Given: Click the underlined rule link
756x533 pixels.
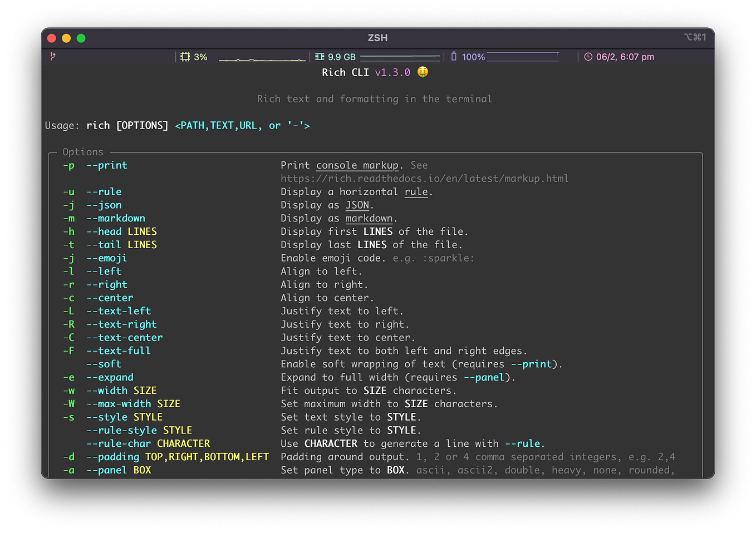Looking at the screenshot, I should tap(416, 191).
